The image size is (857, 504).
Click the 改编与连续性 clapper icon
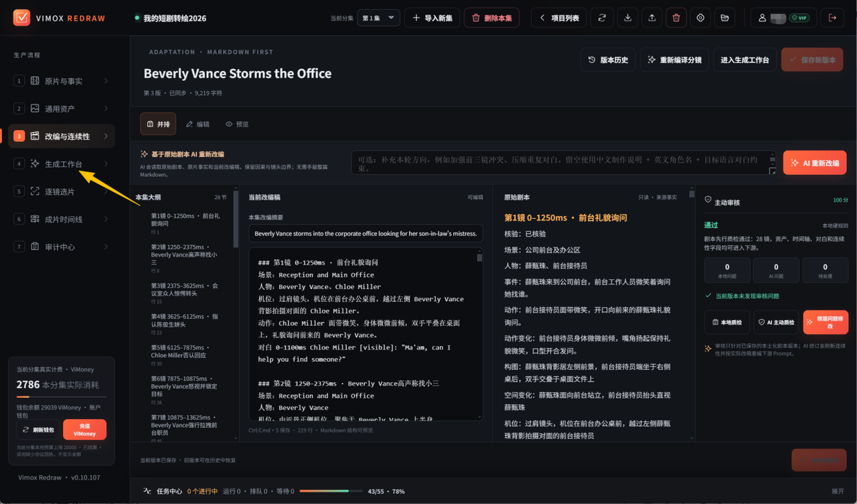tap(35, 136)
